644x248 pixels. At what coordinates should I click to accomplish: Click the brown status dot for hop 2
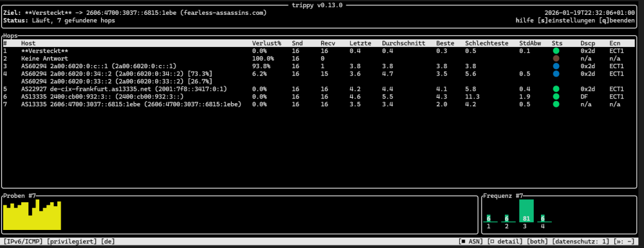tap(556, 59)
